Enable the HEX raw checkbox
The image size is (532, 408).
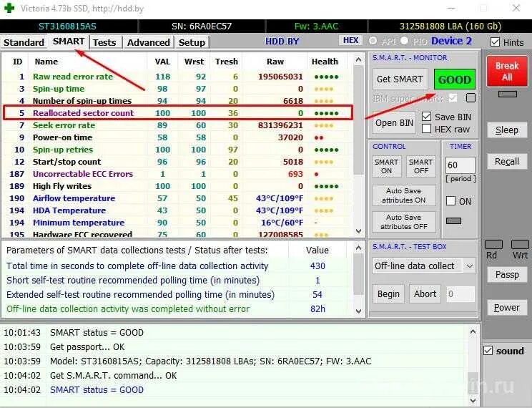[426, 129]
